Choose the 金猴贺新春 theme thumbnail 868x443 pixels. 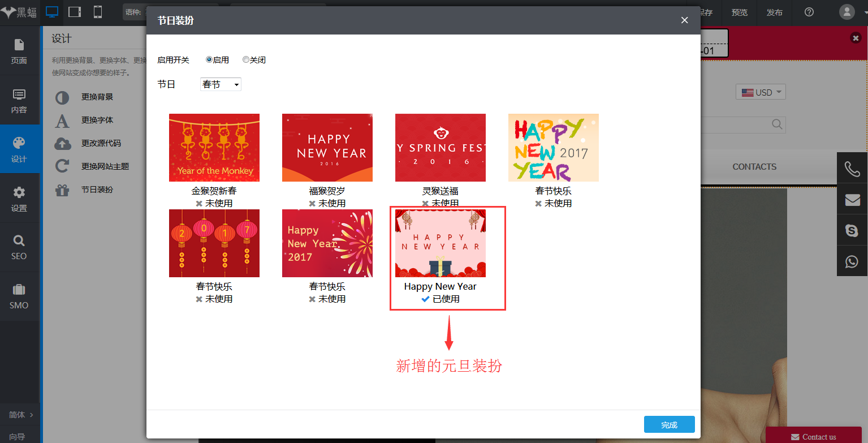214,148
